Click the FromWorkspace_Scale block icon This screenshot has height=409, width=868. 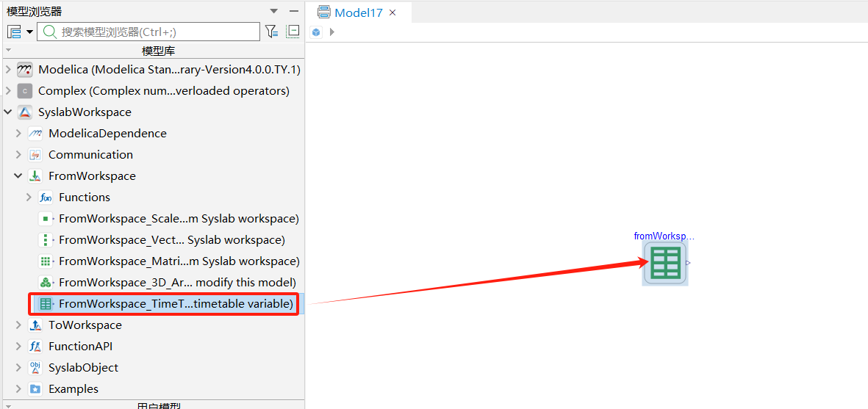(46, 218)
